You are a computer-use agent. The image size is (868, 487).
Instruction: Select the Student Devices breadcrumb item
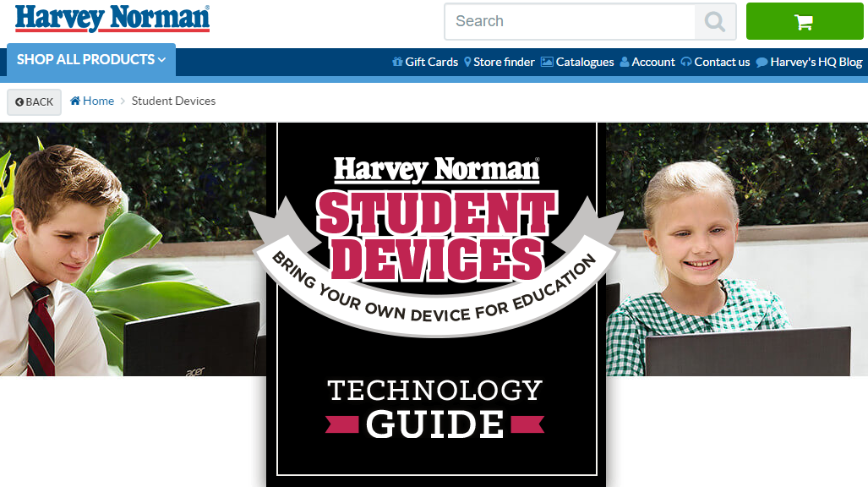pyautogui.click(x=173, y=101)
